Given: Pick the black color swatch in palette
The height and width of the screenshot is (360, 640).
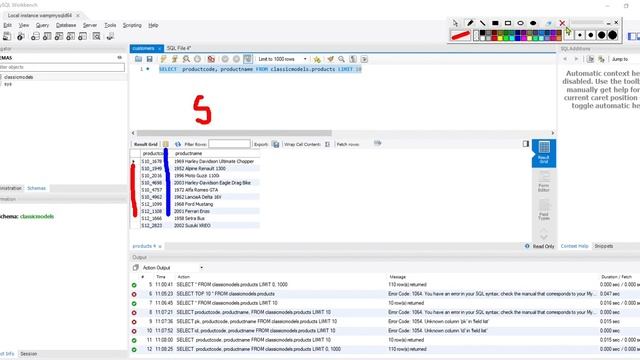Looking at the screenshot, I should [482, 33].
